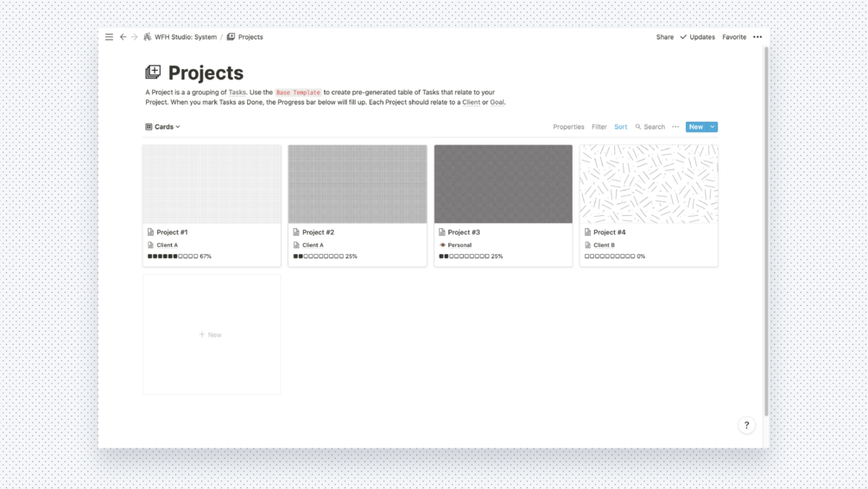The image size is (868, 489).
Task: Click the 25% progress bar on Project #3
Action: pyautogui.click(x=471, y=257)
